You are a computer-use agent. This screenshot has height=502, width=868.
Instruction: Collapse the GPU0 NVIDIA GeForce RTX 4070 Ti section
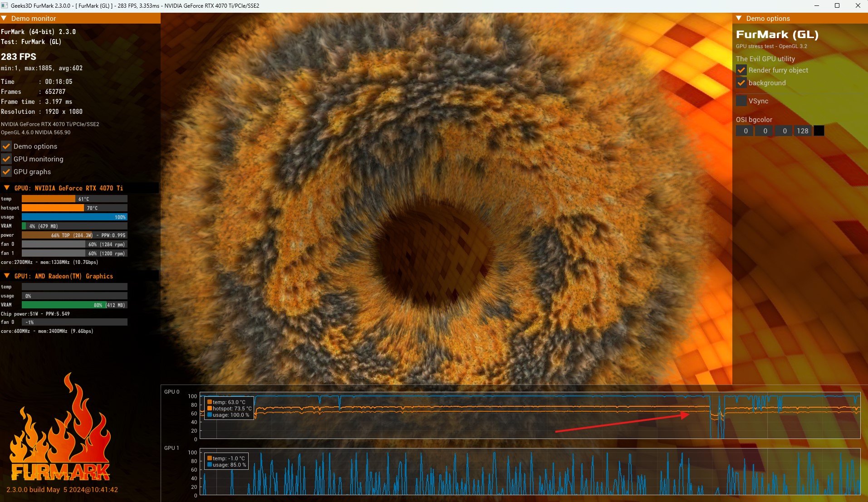click(x=7, y=188)
